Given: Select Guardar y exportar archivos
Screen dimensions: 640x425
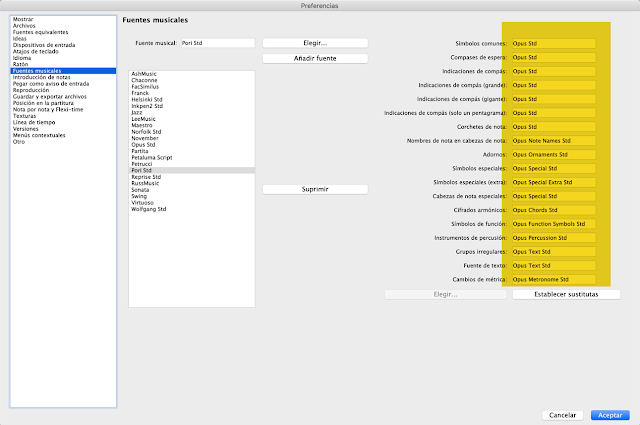Looking at the screenshot, I should [50, 97].
